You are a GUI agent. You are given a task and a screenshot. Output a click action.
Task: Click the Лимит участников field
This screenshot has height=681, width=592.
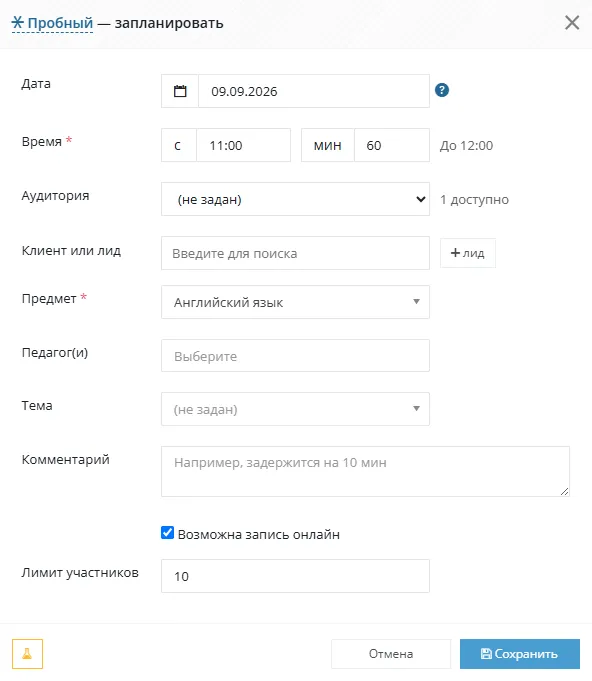pos(295,576)
